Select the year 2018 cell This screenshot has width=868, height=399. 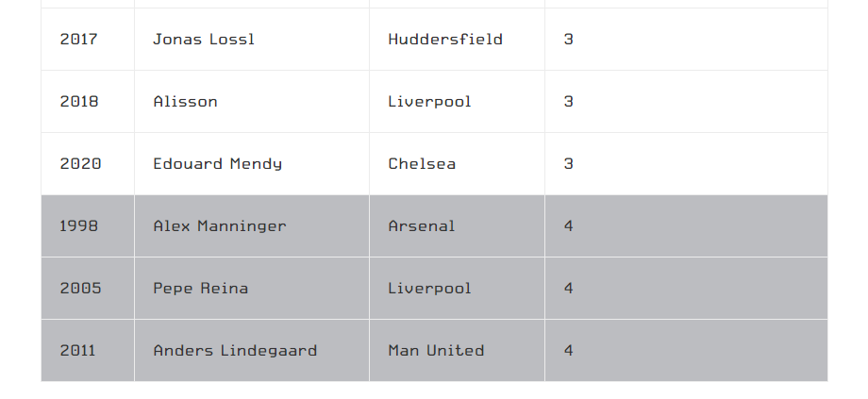tap(79, 102)
